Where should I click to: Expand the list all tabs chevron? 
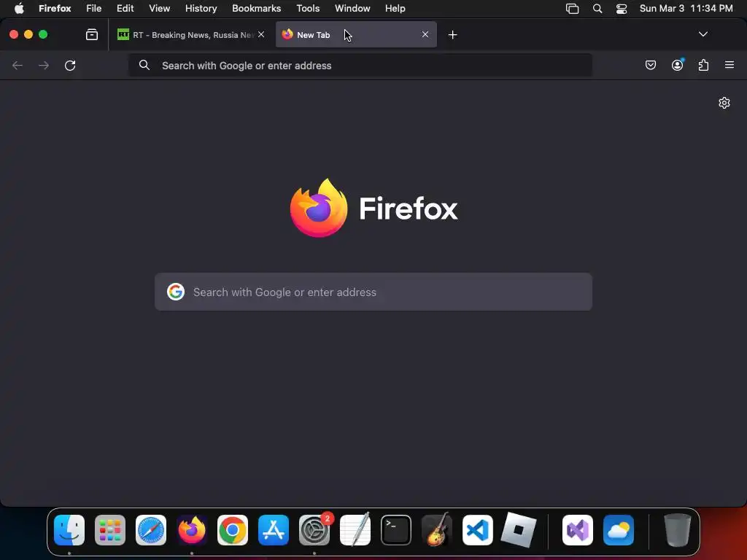tap(703, 34)
